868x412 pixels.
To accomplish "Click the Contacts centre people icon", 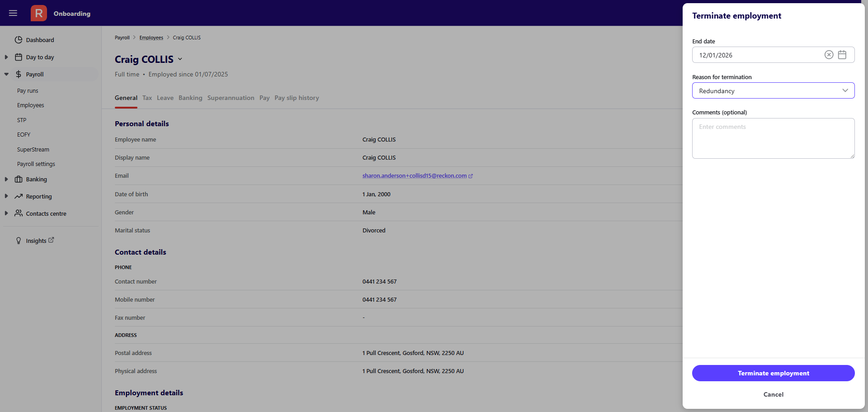I will (x=19, y=213).
